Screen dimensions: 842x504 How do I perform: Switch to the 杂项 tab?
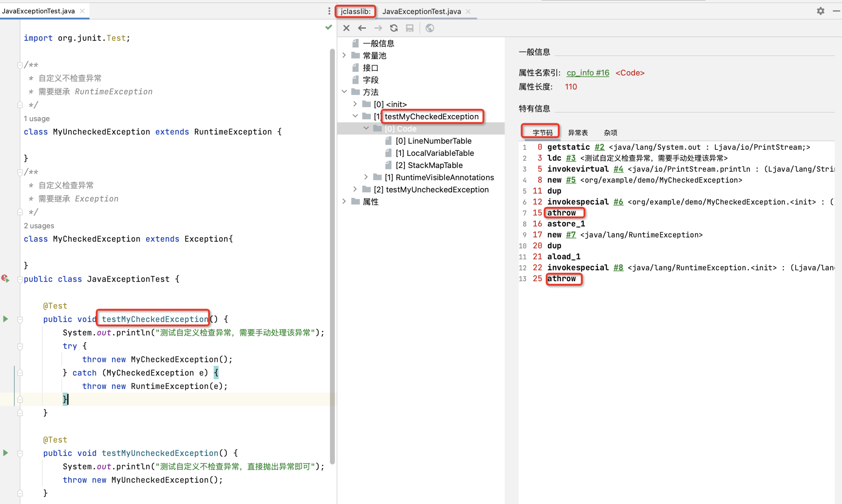pyautogui.click(x=610, y=133)
